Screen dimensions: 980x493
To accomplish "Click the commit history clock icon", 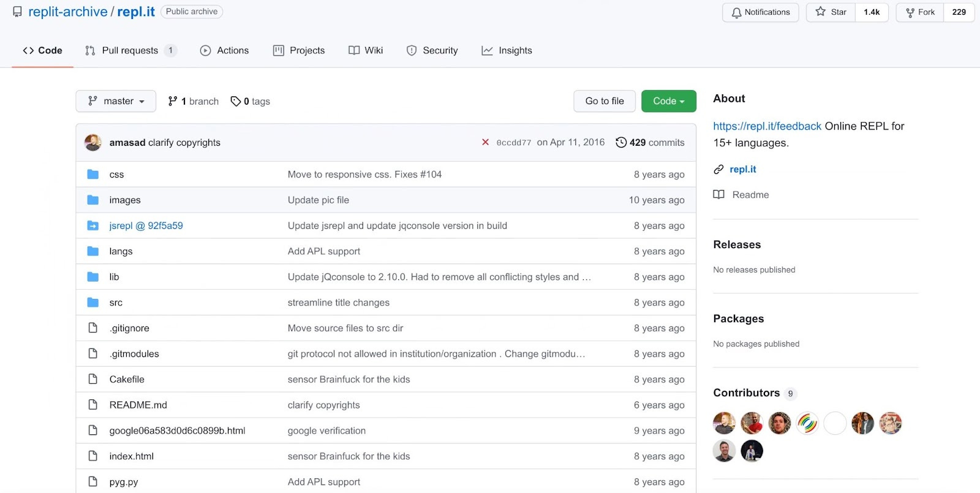I will (x=621, y=142).
